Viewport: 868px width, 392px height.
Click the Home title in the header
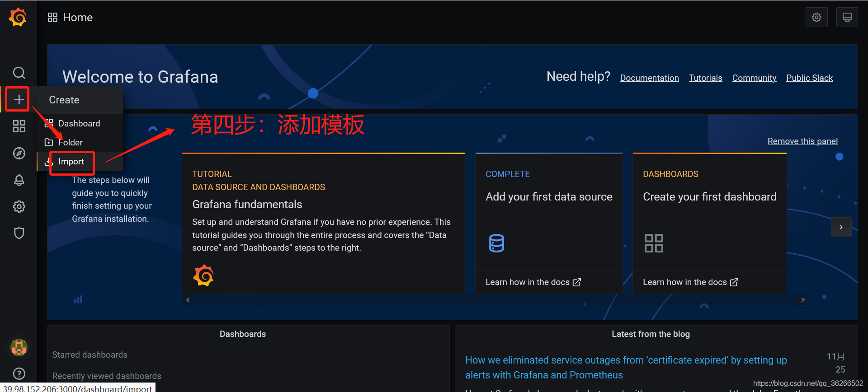pos(78,17)
